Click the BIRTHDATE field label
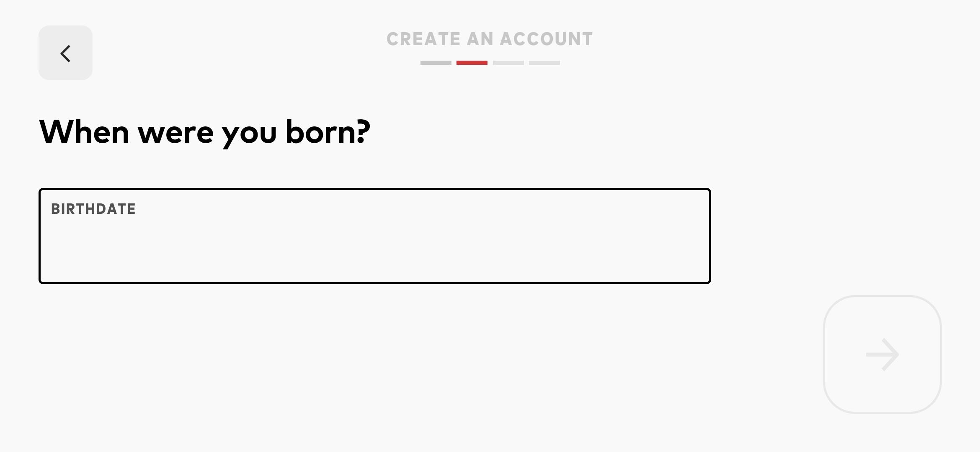Viewport: 980px width, 452px height. click(x=93, y=209)
